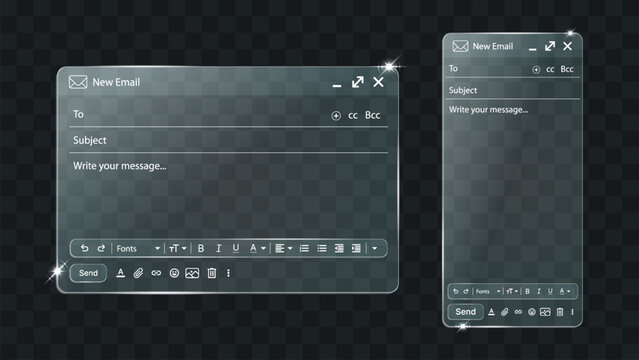This screenshot has height=360, width=639.
Task: Click Undo in the narrow email window
Action: [x=456, y=291]
